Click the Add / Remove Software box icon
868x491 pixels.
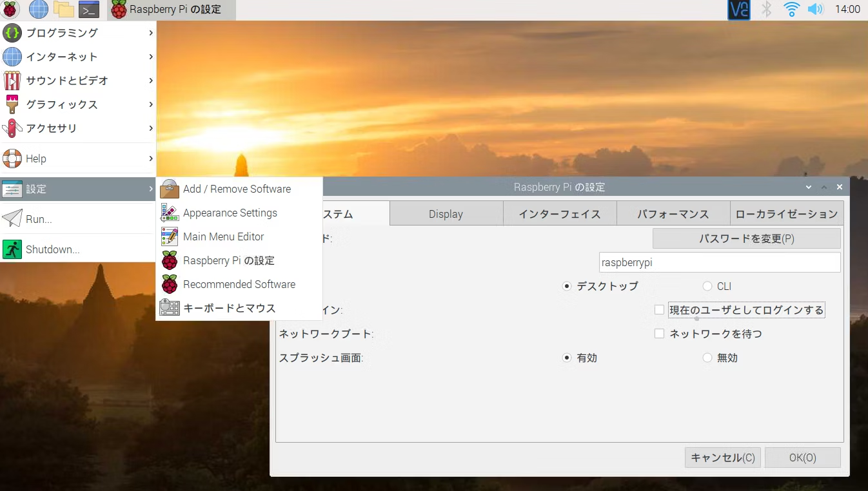point(170,189)
